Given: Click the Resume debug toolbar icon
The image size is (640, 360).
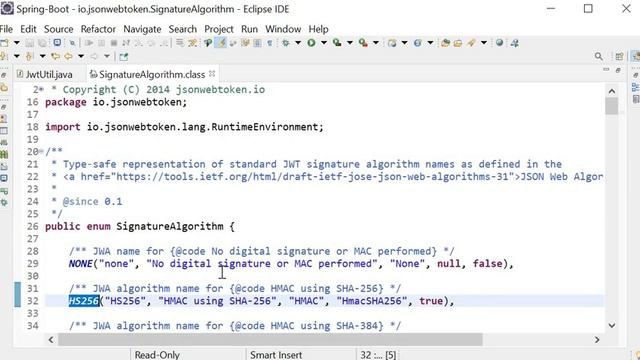Looking at the screenshot, I should click(x=89, y=43).
